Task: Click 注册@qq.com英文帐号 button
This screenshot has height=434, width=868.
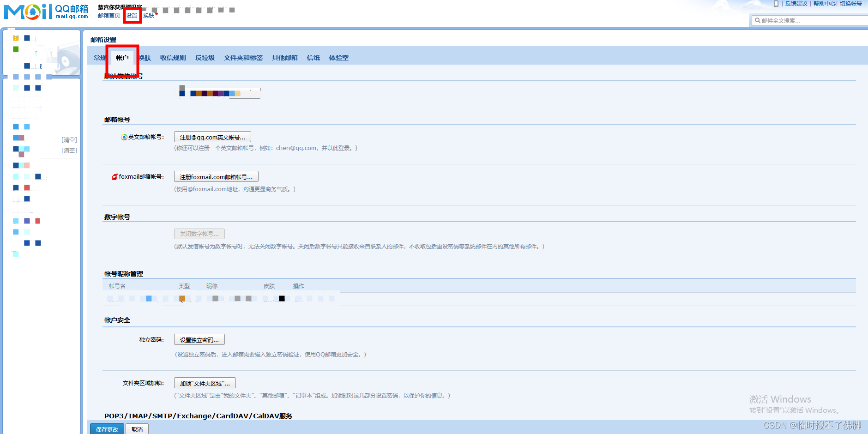Action: (x=212, y=137)
